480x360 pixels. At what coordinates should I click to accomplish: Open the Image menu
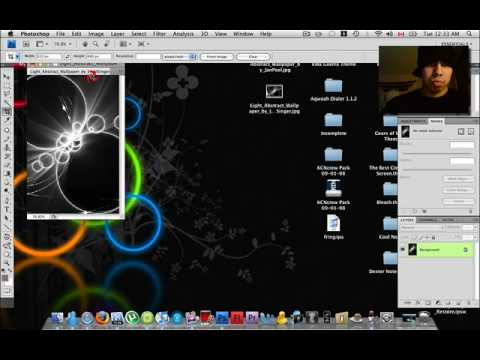[96, 34]
